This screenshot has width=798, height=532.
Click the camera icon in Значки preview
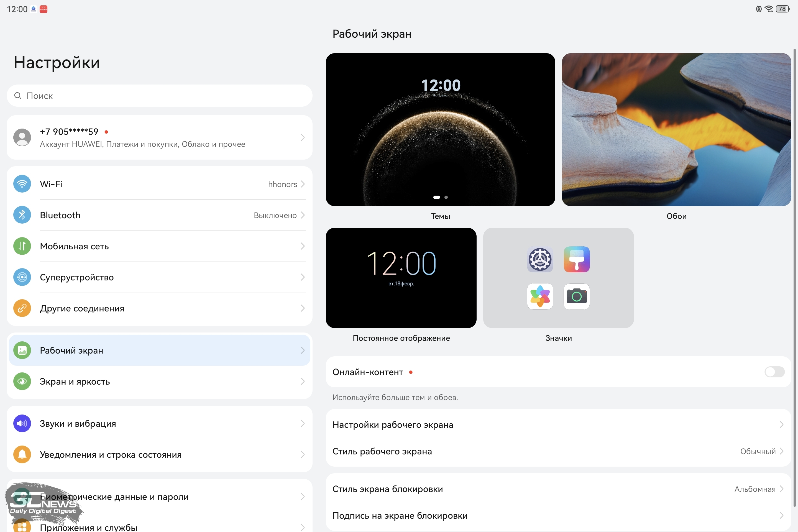coord(577,296)
